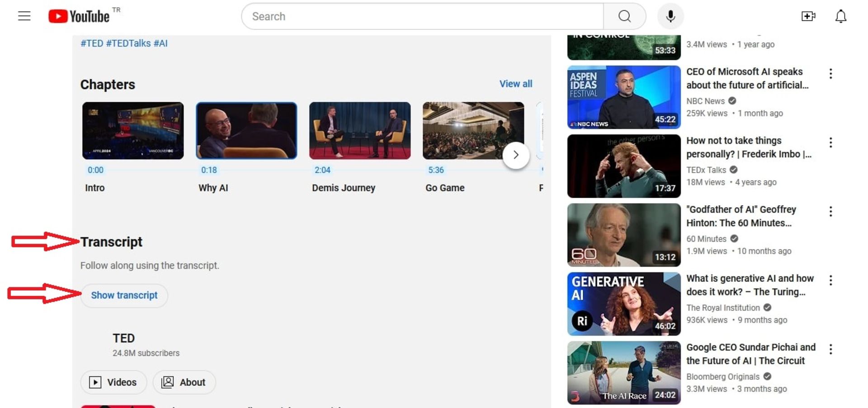Select the Demis Journey chapter thumbnail
The height and width of the screenshot is (408, 868).
[360, 131]
